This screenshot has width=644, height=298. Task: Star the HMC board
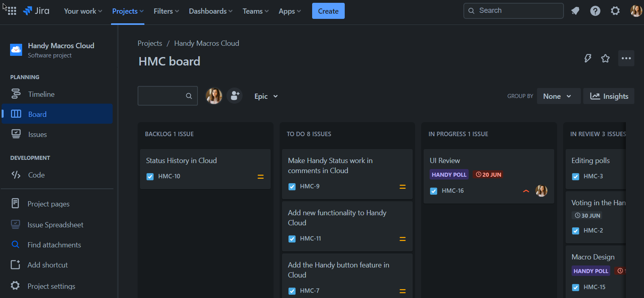605,58
